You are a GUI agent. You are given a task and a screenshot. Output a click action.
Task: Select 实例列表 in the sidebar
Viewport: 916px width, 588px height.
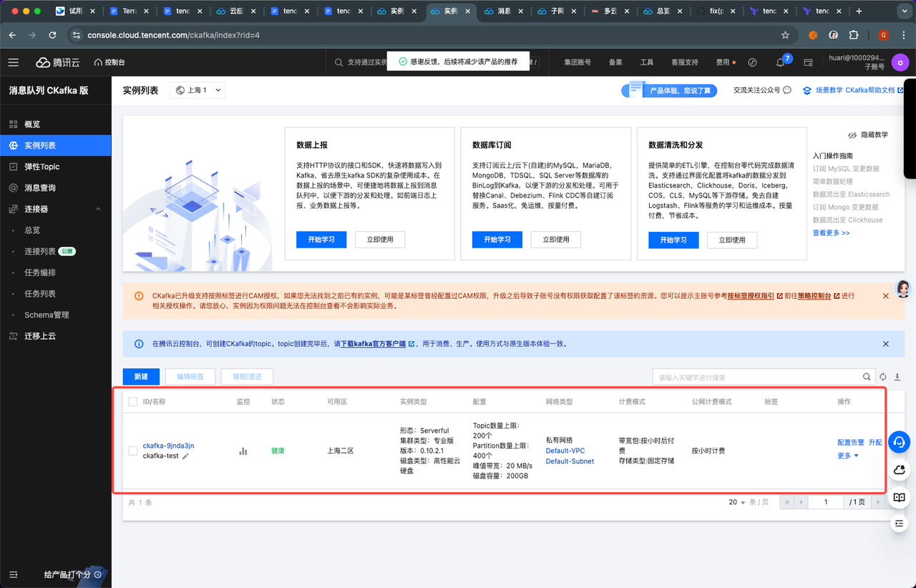click(x=56, y=145)
